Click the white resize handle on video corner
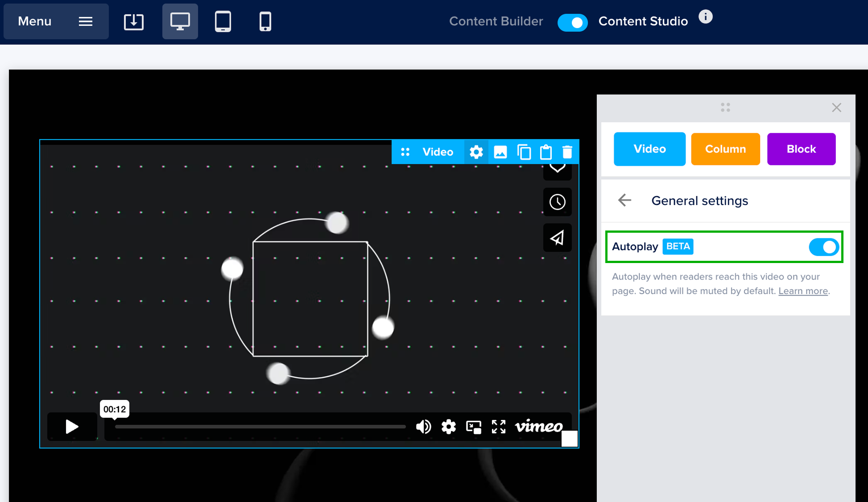The width and height of the screenshot is (868, 502). tap(570, 439)
